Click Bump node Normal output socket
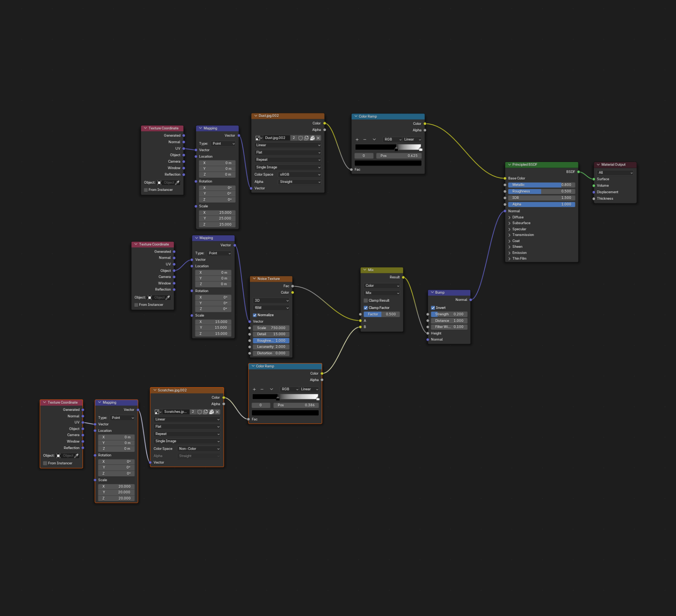The width and height of the screenshot is (676, 616). (470, 300)
